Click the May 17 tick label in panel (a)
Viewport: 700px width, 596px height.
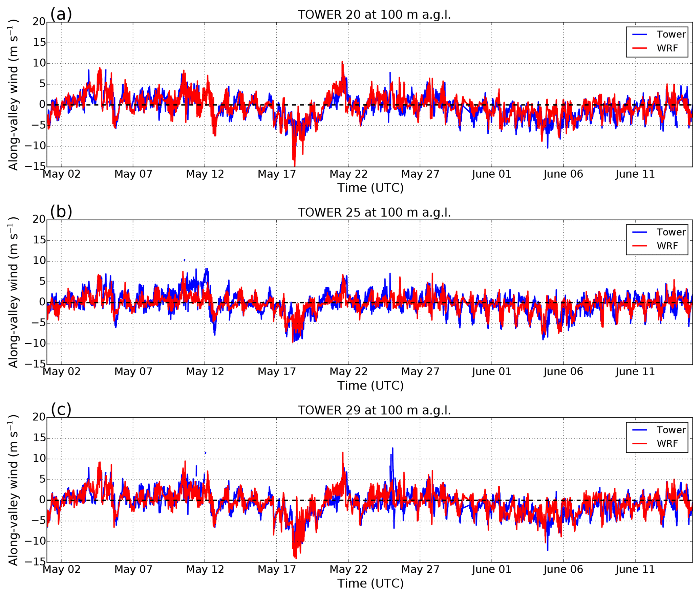[277, 174]
